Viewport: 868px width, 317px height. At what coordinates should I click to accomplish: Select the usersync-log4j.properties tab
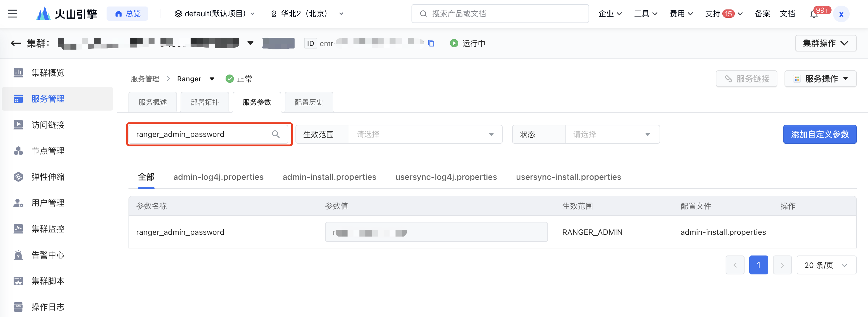click(446, 177)
